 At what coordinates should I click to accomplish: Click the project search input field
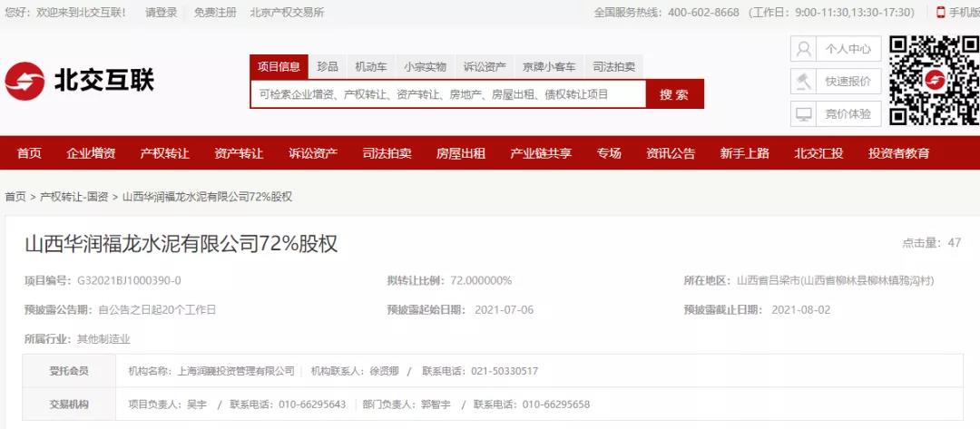[x=447, y=94]
